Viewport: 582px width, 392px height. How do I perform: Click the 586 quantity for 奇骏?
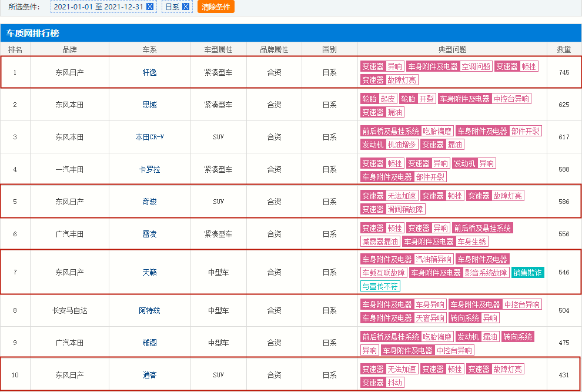(564, 202)
